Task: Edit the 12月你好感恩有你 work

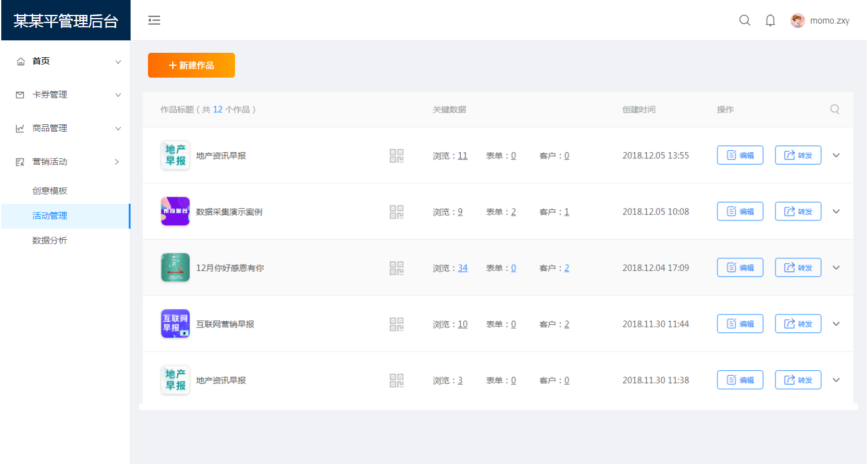Action: click(740, 268)
